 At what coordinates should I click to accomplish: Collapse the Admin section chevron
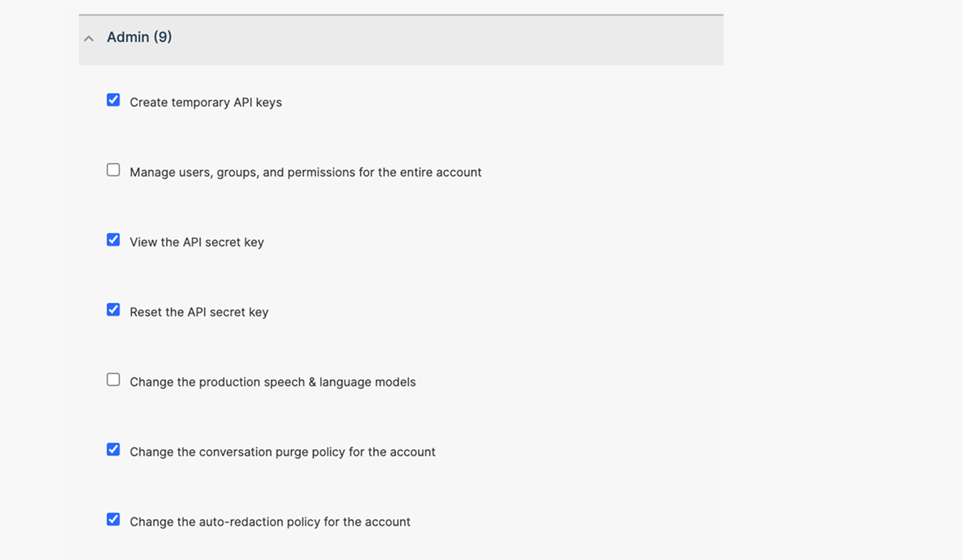pos(89,38)
